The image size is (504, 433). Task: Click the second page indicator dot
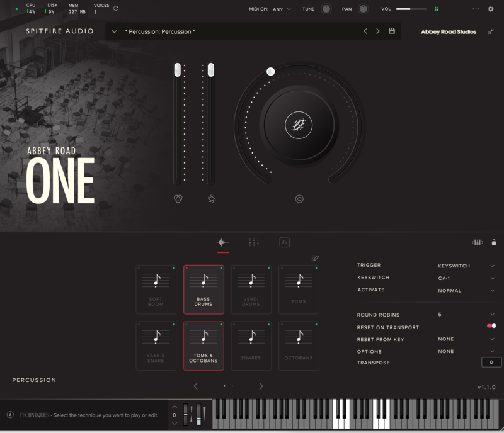point(232,386)
